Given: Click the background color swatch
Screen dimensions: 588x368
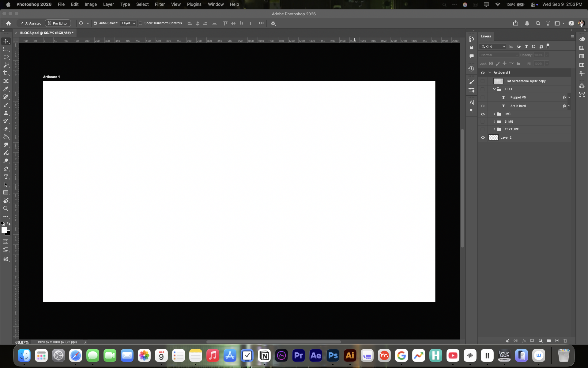Looking at the screenshot, I should (x=8, y=234).
